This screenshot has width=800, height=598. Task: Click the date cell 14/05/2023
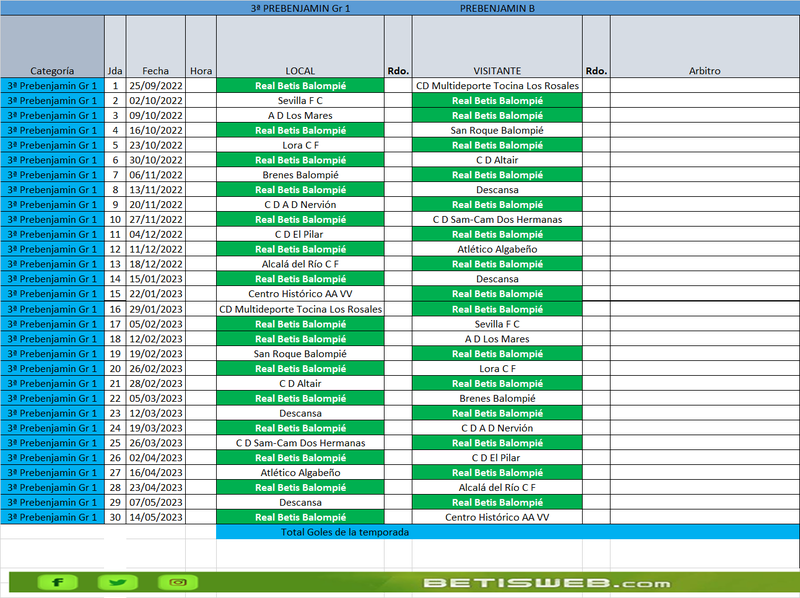click(156, 517)
